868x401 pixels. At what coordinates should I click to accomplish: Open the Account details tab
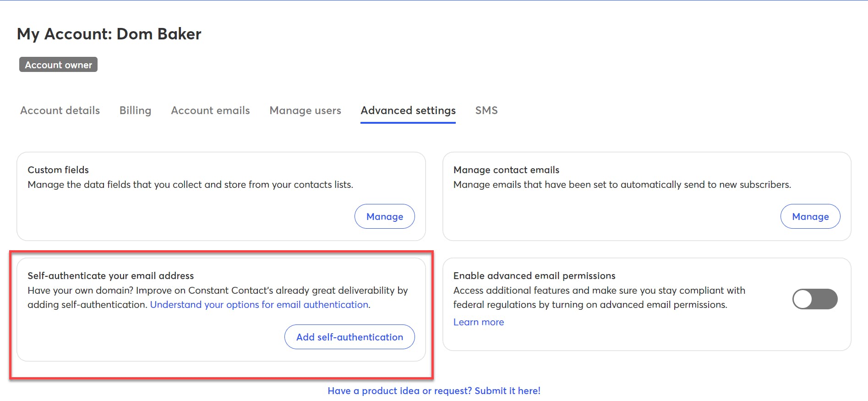60,110
